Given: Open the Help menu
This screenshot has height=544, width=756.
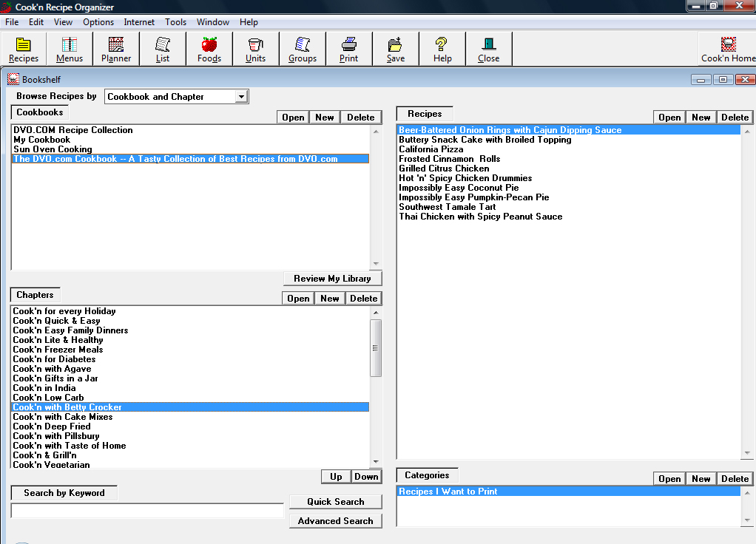Looking at the screenshot, I should [249, 22].
